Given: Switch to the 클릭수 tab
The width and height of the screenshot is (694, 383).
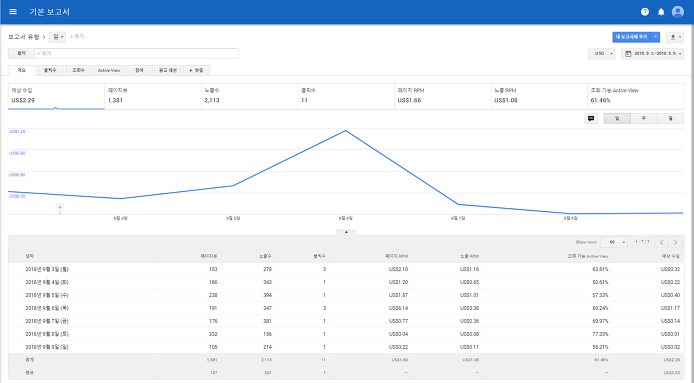Looking at the screenshot, I should 50,70.
